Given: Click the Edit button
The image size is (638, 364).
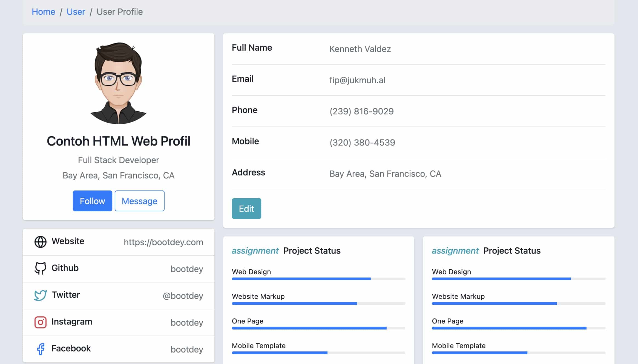Looking at the screenshot, I should point(246,209).
